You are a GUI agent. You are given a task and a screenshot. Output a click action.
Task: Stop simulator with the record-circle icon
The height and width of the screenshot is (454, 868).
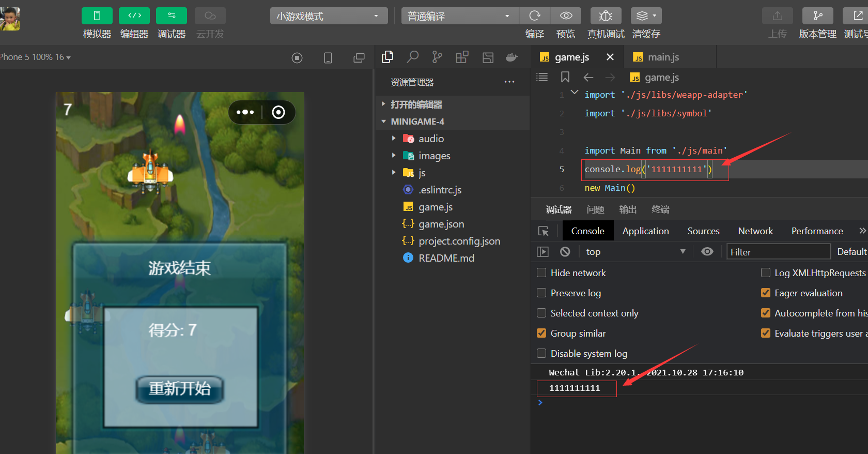[297, 58]
